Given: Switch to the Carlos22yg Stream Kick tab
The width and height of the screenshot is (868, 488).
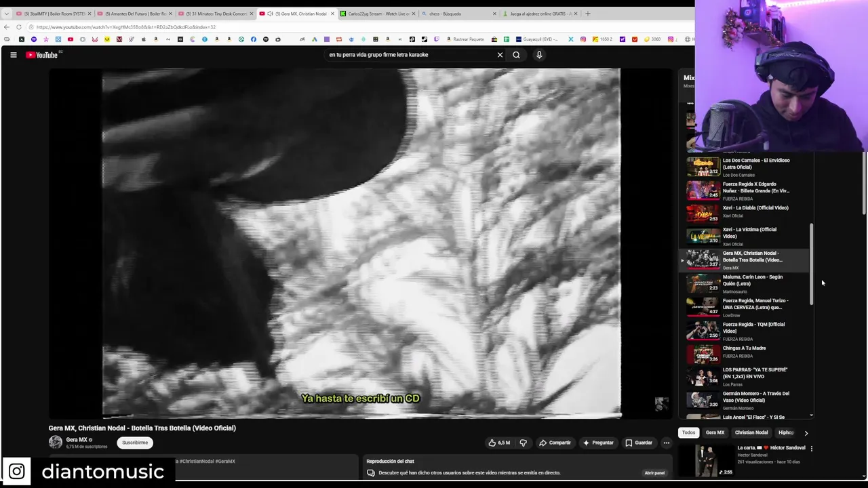Looking at the screenshot, I should coord(377,14).
